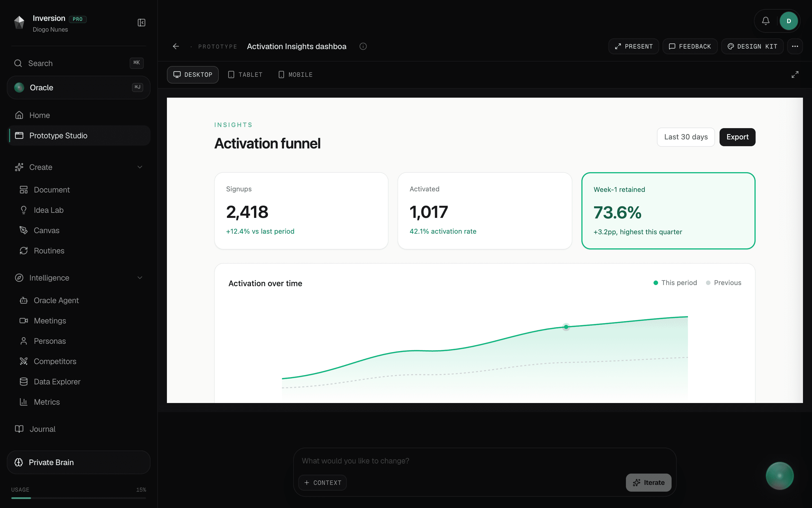812x508 pixels.
Task: Go back with the arrow icon
Action: (176, 46)
